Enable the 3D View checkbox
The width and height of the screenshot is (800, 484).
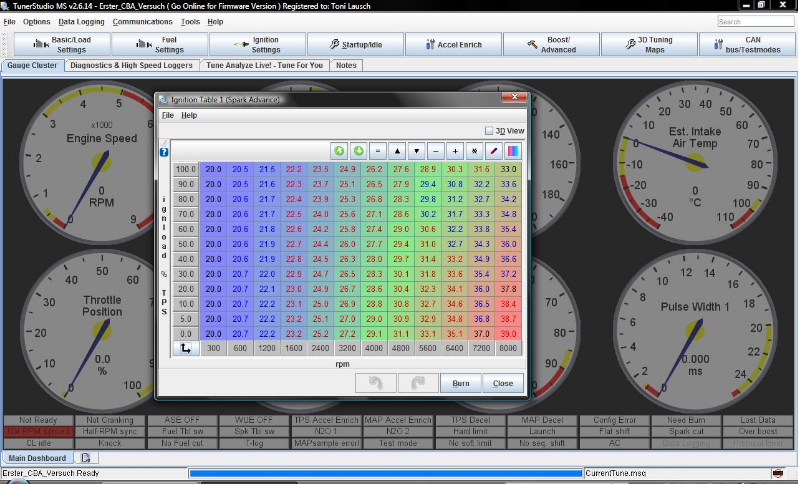pyautogui.click(x=488, y=130)
